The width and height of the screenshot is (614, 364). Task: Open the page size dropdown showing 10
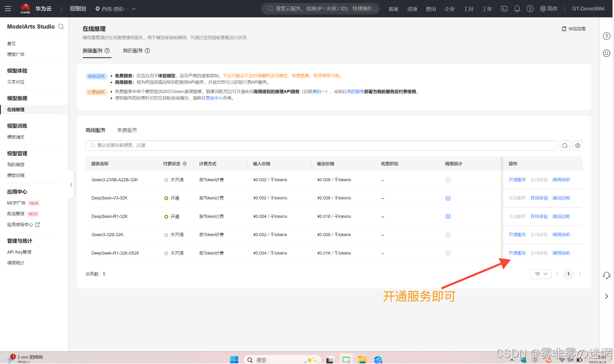pyautogui.click(x=541, y=274)
